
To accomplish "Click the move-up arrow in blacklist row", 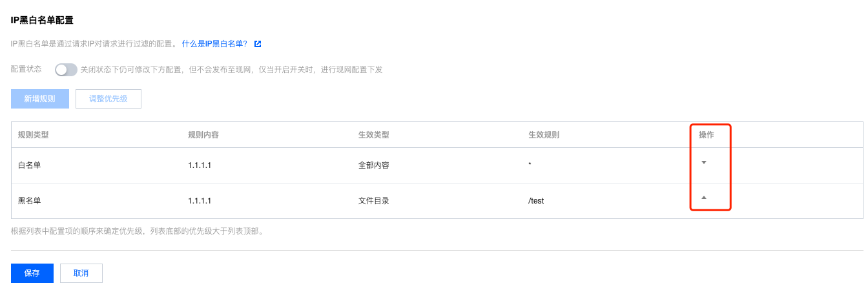I will coord(704,197).
